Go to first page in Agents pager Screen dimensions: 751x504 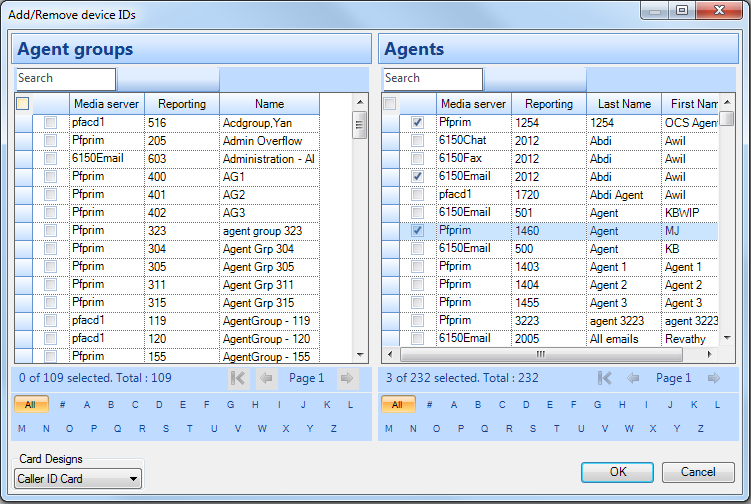point(604,378)
